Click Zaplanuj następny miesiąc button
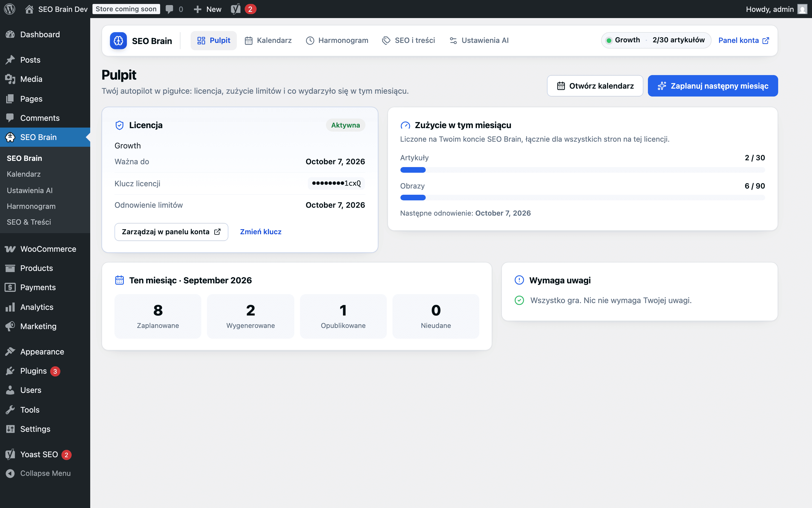The height and width of the screenshot is (508, 812). pyautogui.click(x=713, y=86)
